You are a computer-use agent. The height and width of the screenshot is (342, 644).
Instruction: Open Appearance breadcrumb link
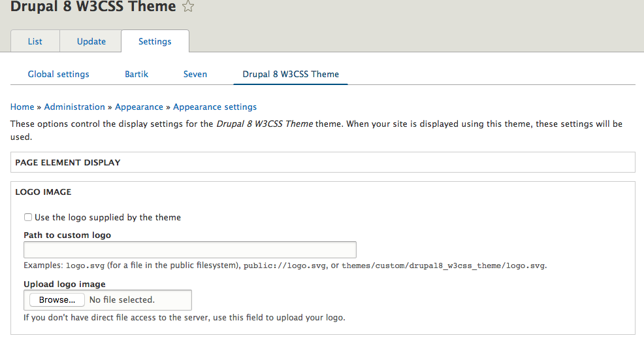point(139,107)
